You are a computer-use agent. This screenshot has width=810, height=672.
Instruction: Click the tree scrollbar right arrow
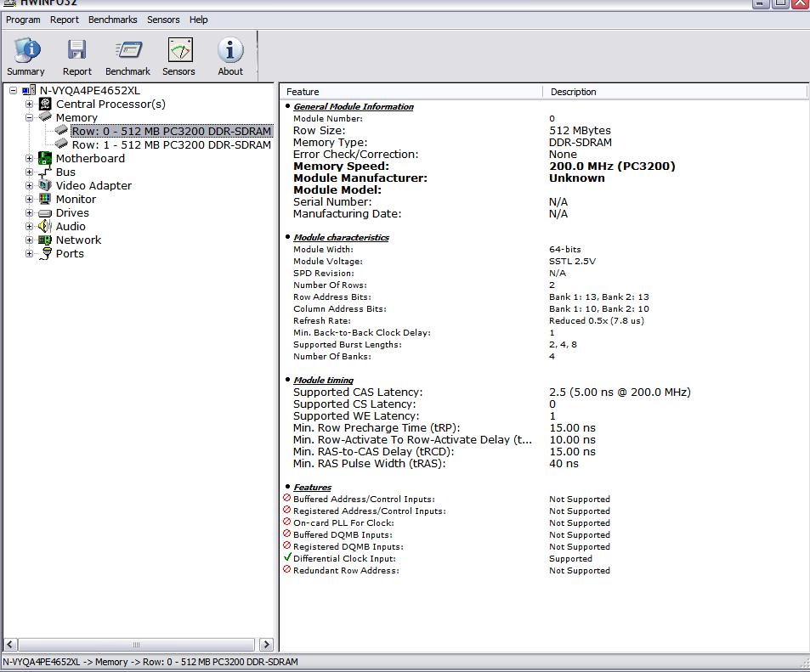(266, 644)
